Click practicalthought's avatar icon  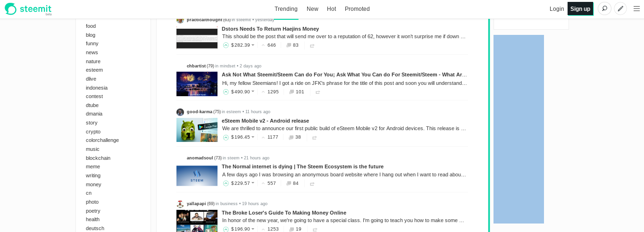pos(180,20)
